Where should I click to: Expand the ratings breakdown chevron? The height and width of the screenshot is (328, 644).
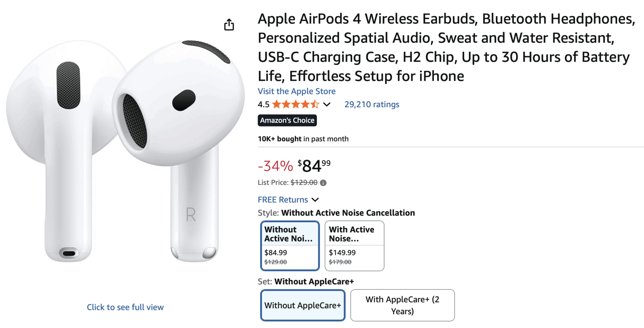[327, 105]
